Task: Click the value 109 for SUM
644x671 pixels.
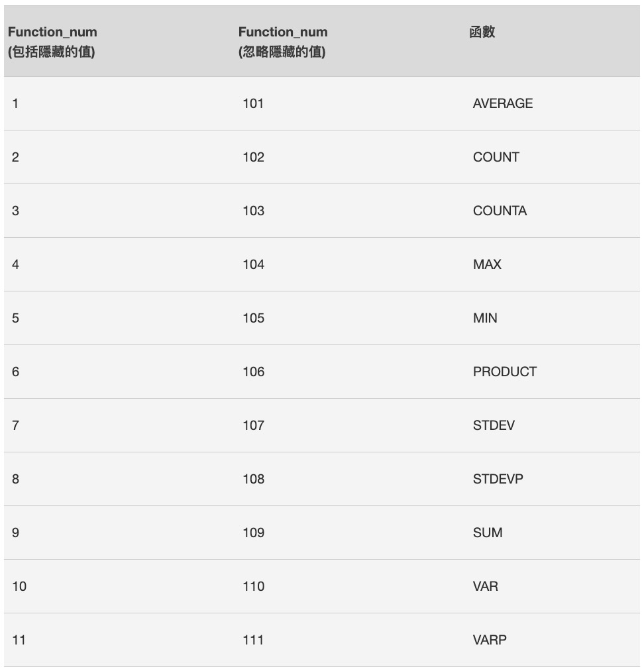Action: [x=253, y=533]
